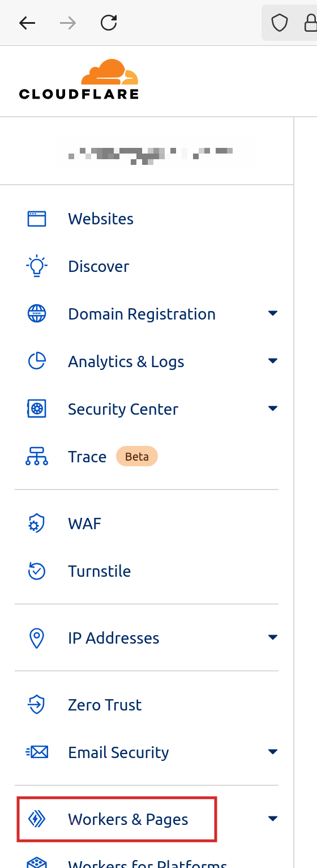Click the Security Center icon
The height and width of the screenshot is (868, 317).
(x=37, y=409)
